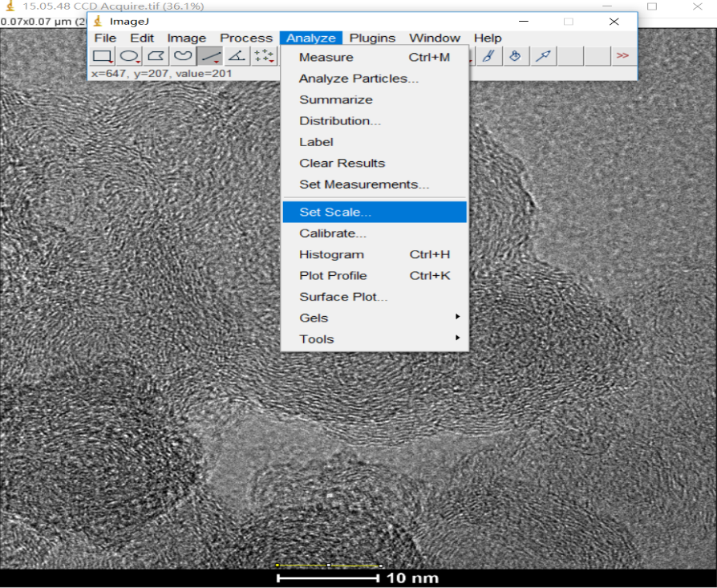The image size is (717, 588).
Task: Select Plot Profile in the Analyze menu
Action: point(333,276)
